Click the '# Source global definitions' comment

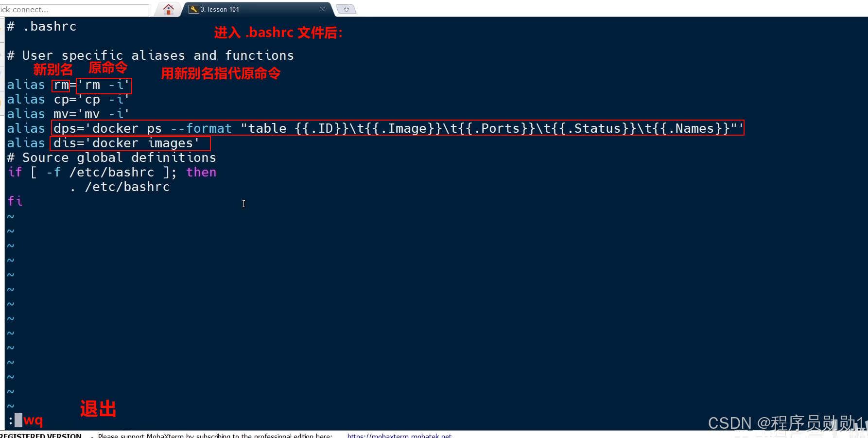[x=111, y=158]
